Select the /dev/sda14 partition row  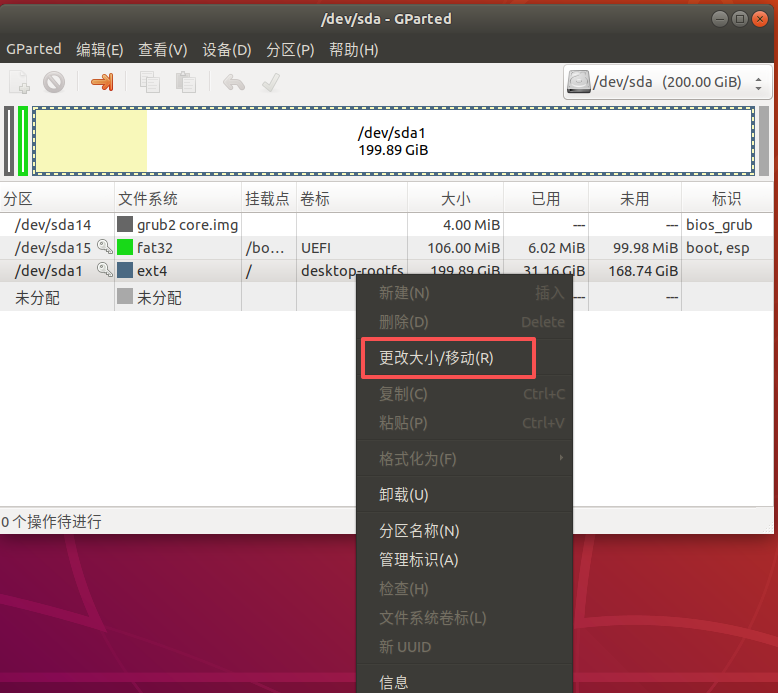(x=387, y=225)
